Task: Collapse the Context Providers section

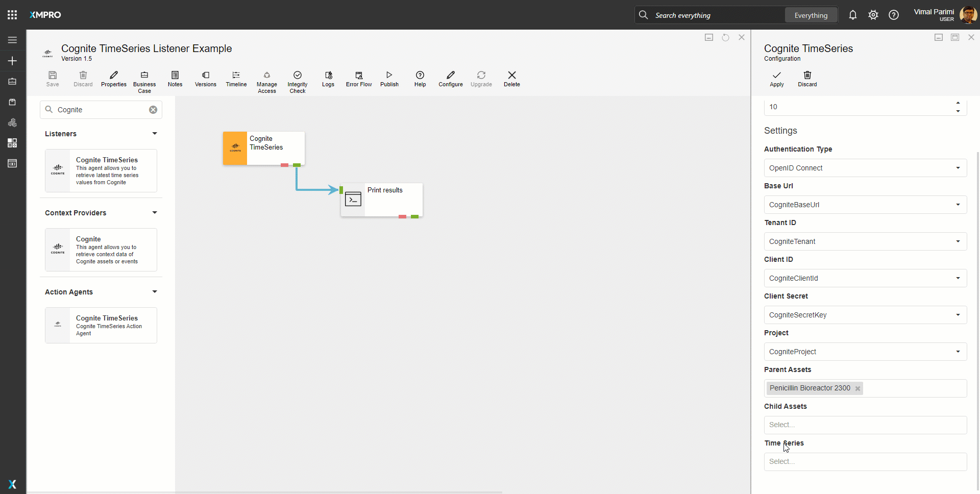Action: 155,213
